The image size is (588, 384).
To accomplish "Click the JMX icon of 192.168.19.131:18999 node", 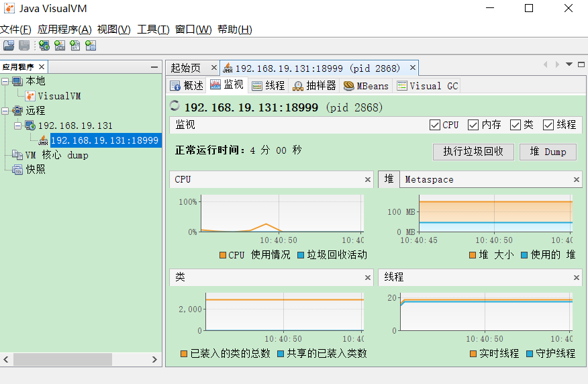I will [x=43, y=140].
